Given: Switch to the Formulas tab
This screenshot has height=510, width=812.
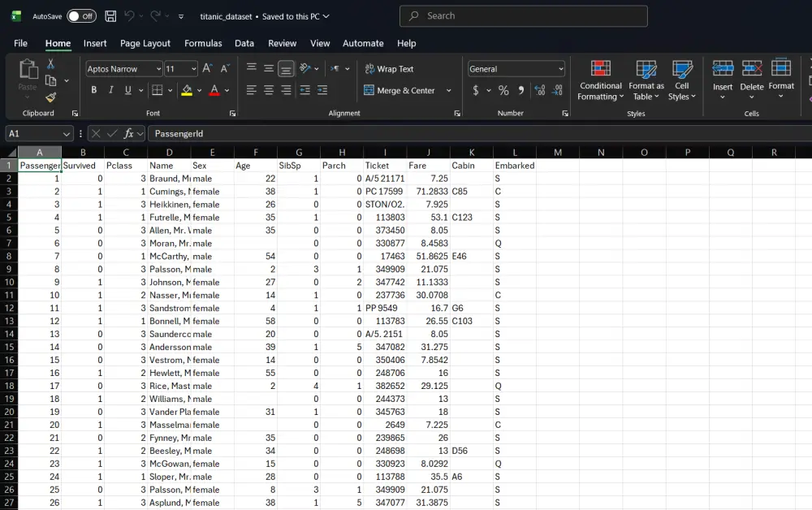Looking at the screenshot, I should (x=203, y=44).
